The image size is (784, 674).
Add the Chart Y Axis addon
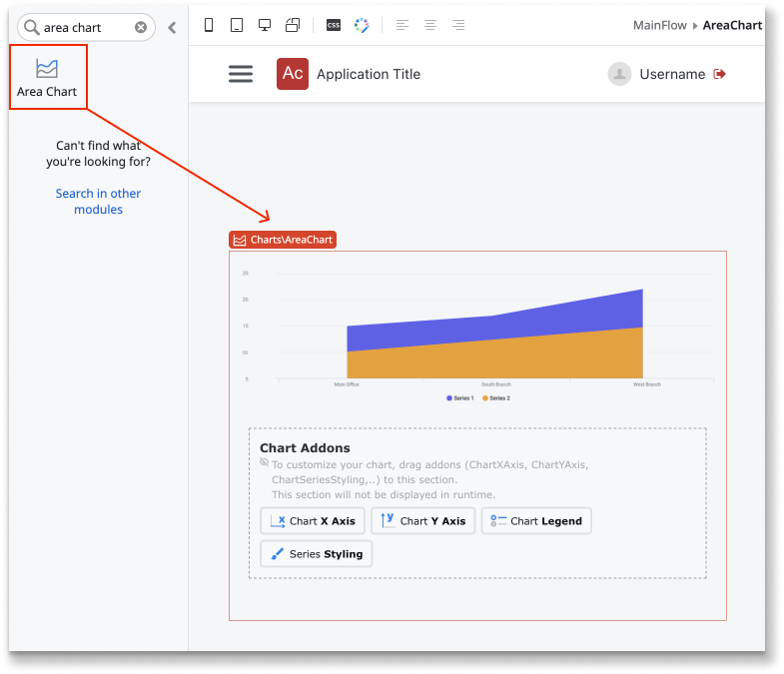tap(423, 521)
